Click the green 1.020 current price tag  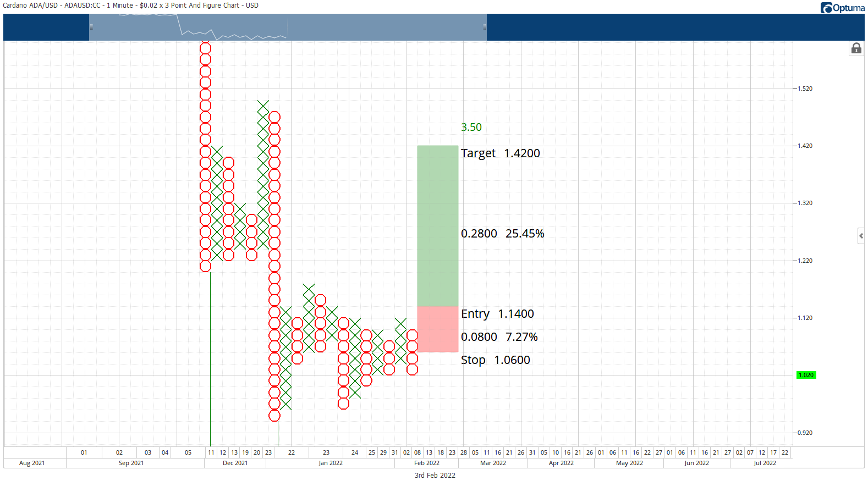[806, 375]
